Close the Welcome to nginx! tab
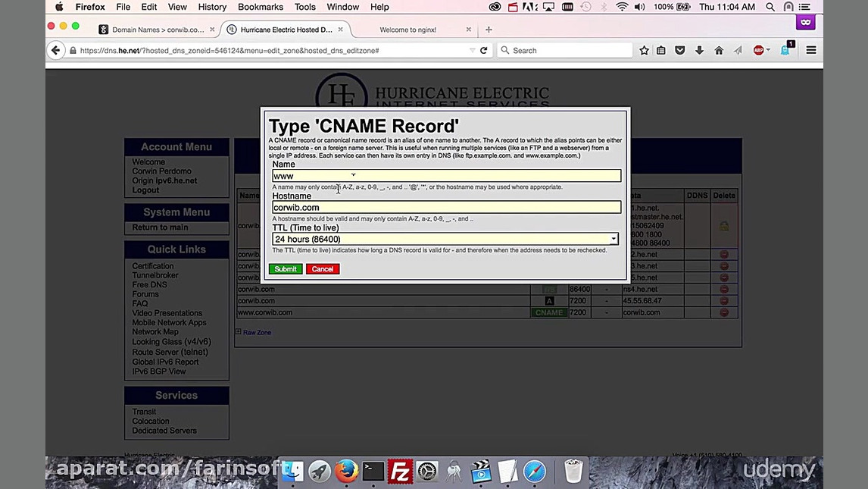This screenshot has width=868, height=489. click(468, 30)
